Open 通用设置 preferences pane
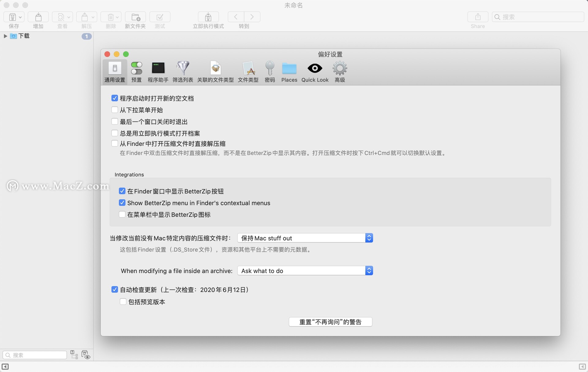 coord(115,71)
